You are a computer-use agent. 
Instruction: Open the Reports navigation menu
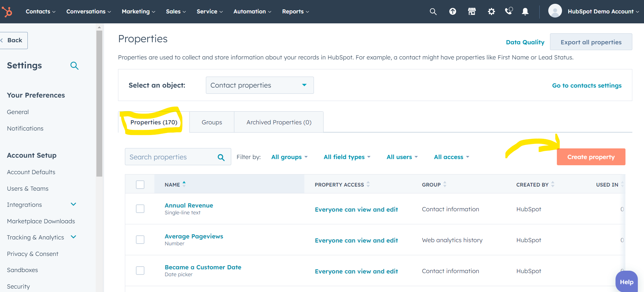tap(295, 11)
